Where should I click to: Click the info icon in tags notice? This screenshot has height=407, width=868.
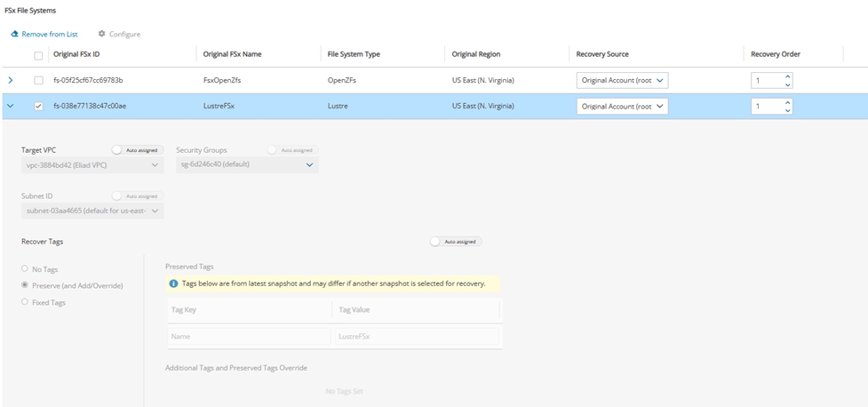click(173, 283)
